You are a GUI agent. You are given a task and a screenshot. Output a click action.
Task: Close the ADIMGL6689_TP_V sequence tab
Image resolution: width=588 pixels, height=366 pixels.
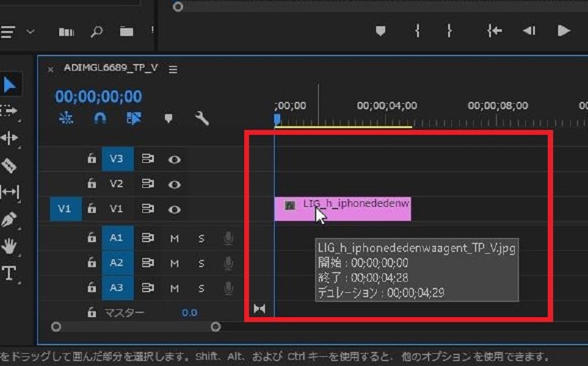51,70
